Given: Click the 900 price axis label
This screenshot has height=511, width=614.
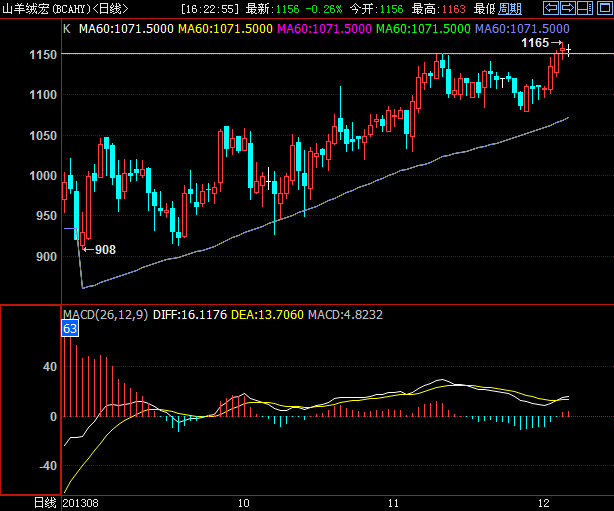Looking at the screenshot, I should [x=46, y=256].
